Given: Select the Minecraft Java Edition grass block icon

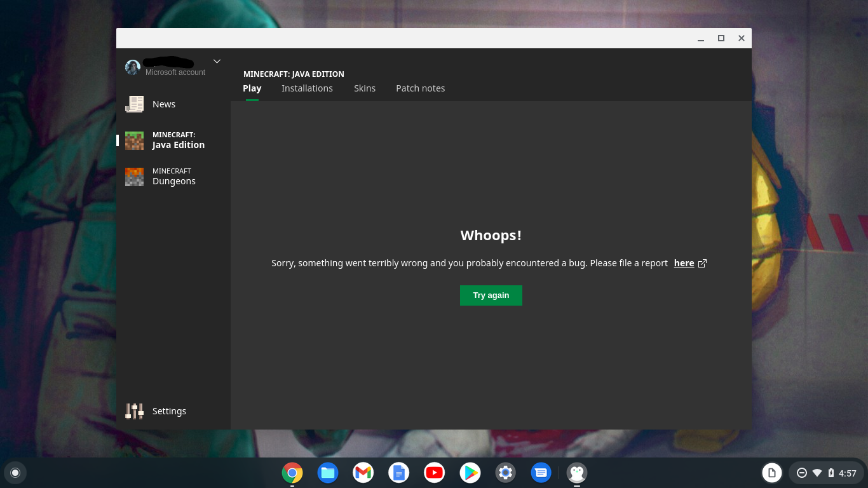Looking at the screenshot, I should (134, 140).
